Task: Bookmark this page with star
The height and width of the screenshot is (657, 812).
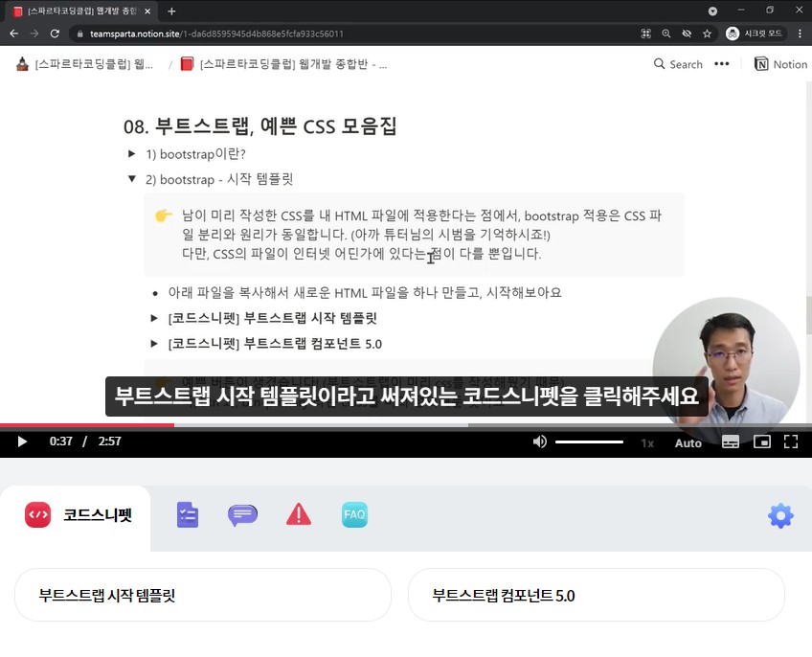Action: 707,34
